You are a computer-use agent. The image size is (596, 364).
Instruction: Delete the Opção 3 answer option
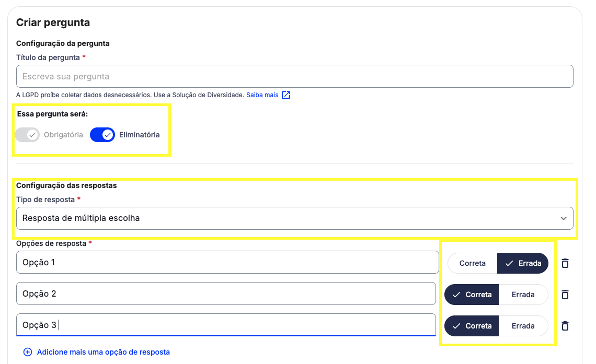click(x=565, y=326)
